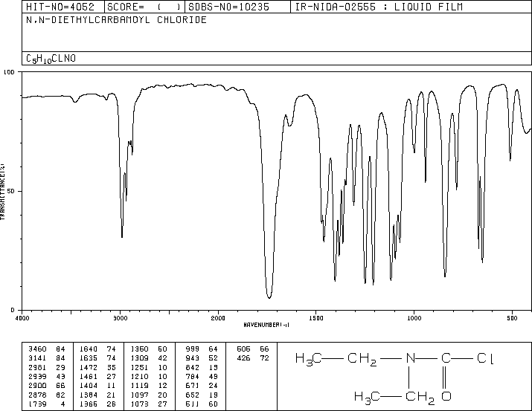Pick wavenumber 1097 in the peak list
The height and width of the screenshot is (411, 532).
139,395
